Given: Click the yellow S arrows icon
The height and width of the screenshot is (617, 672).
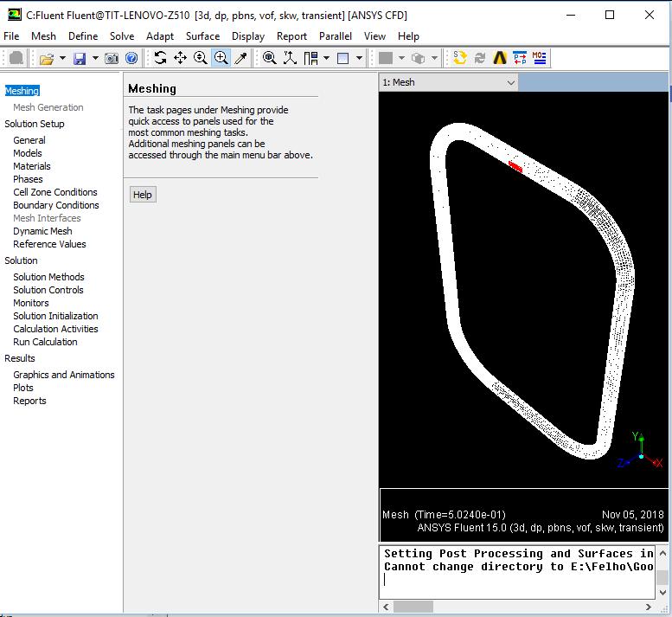Looking at the screenshot, I should [x=460, y=58].
